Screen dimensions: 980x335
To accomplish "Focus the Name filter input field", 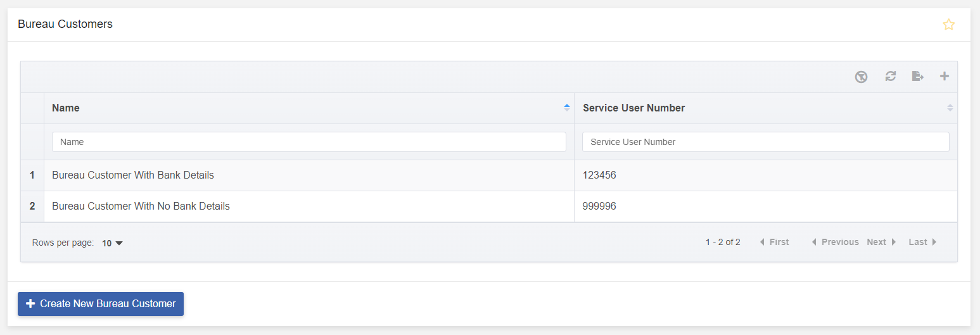I will coord(309,142).
